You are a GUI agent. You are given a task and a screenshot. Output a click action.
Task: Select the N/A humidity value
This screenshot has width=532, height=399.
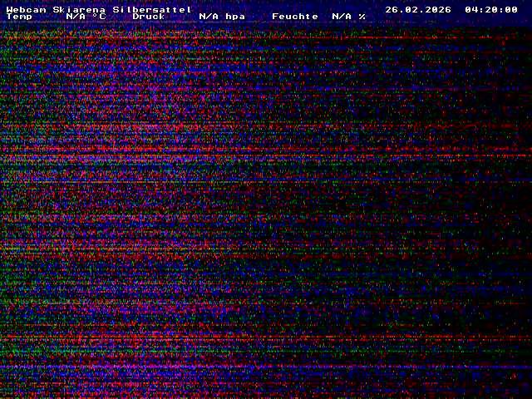[x=342, y=17]
